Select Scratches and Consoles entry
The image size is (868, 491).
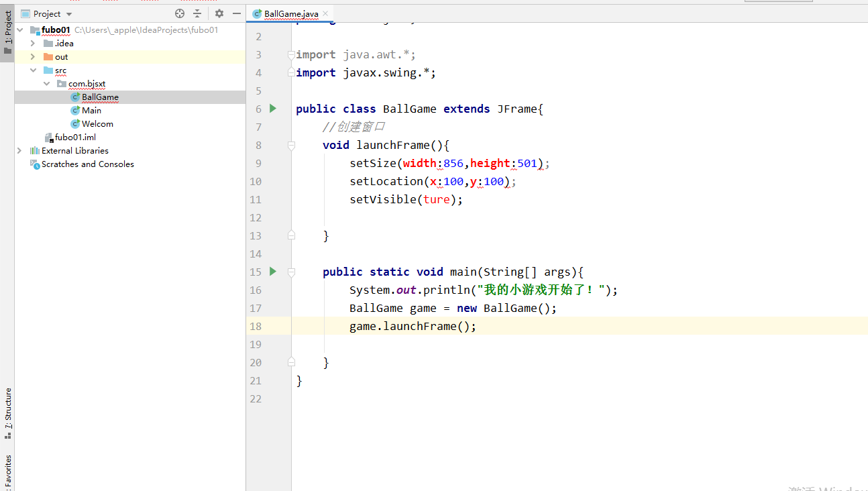pos(88,164)
